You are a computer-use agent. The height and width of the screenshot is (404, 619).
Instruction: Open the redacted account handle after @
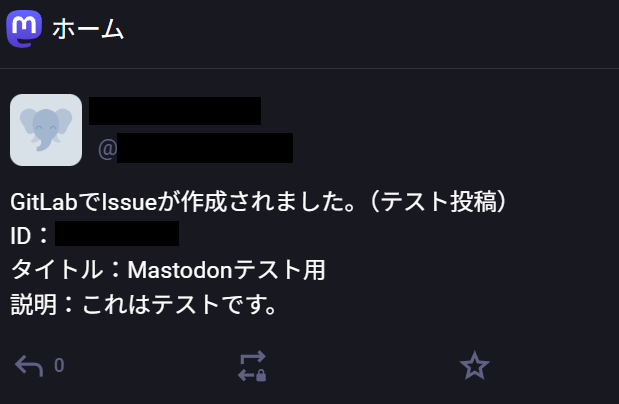click(x=205, y=148)
